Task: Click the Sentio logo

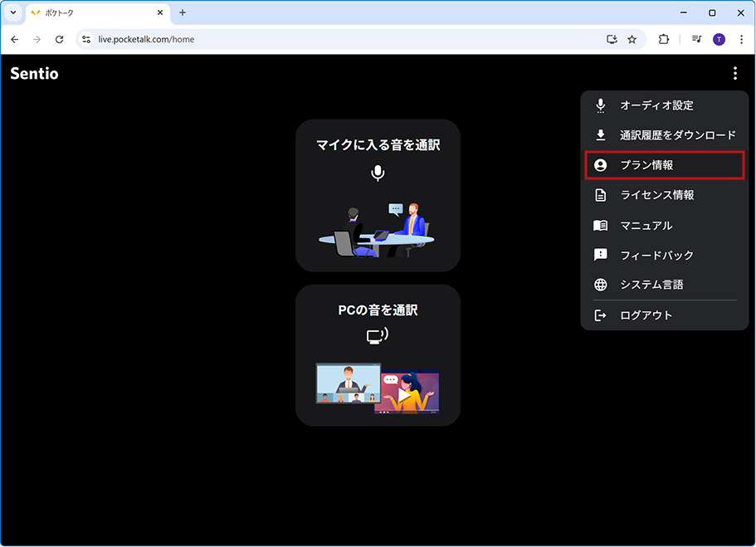Action: (x=34, y=73)
